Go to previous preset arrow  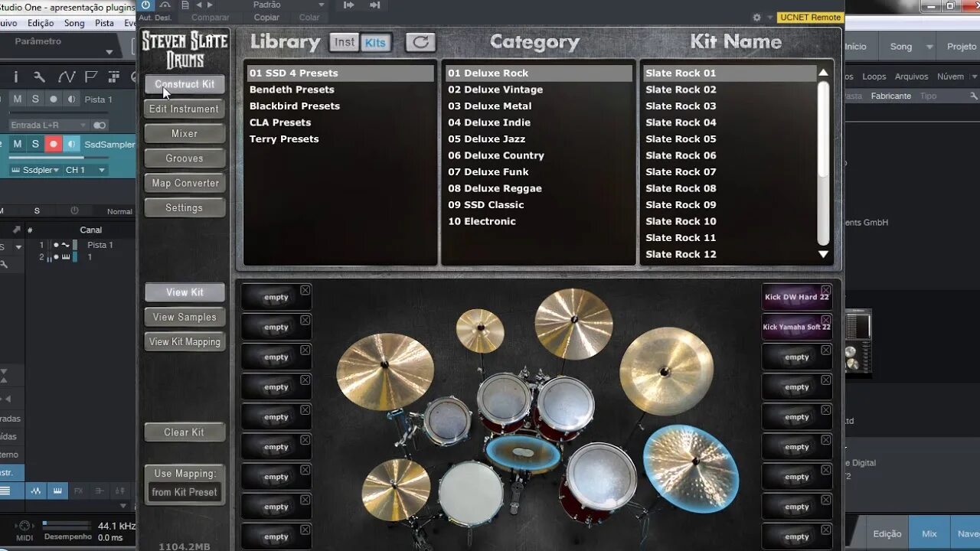[x=200, y=5]
